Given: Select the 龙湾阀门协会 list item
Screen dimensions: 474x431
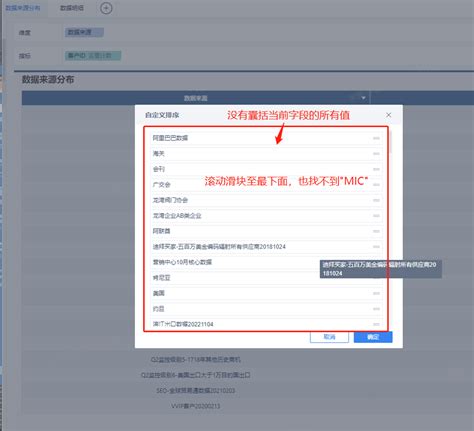Looking at the screenshot, I should point(266,200).
